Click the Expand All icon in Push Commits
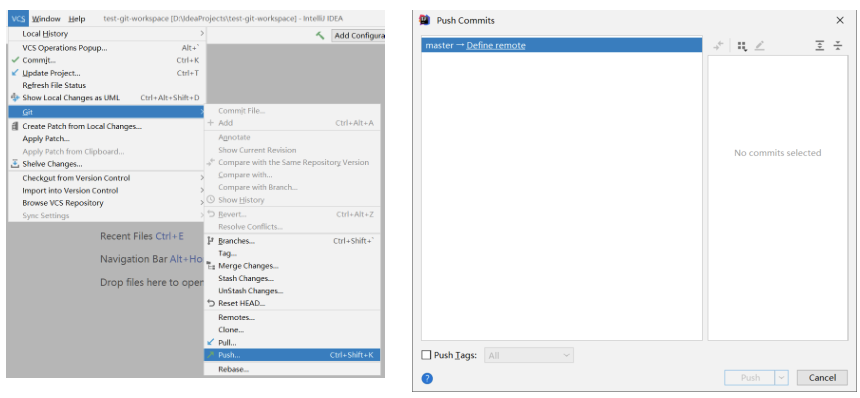This screenshot has width=860, height=398. coord(819,46)
